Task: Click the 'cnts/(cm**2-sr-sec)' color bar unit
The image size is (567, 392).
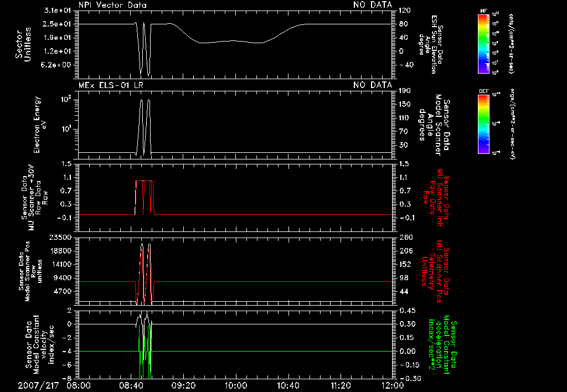Action: [x=511, y=43]
